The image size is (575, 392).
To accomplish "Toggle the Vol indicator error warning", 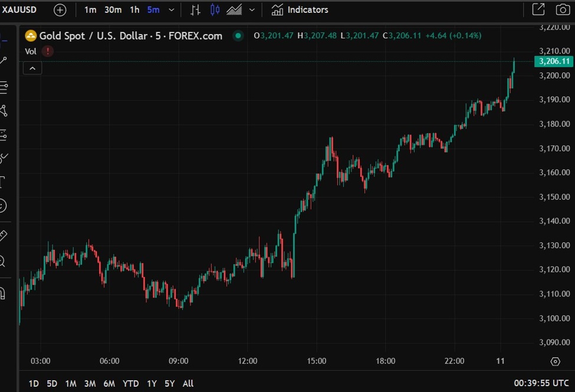I will (x=47, y=51).
